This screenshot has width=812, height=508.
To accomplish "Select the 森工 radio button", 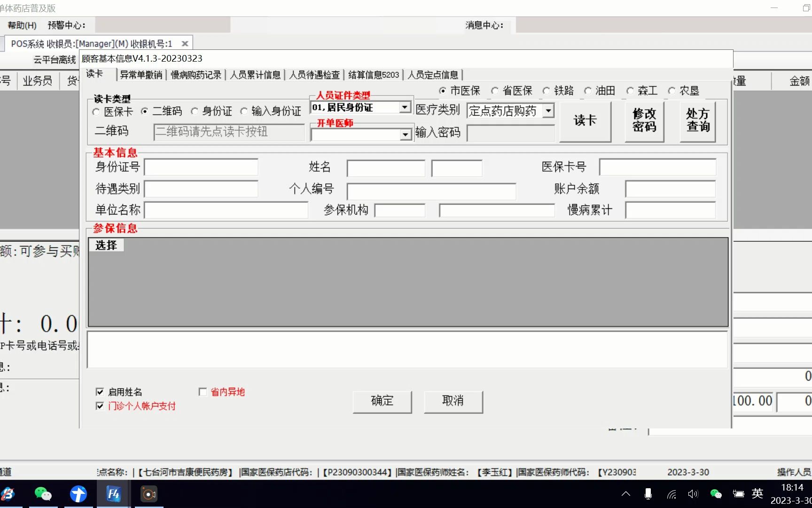I will pyautogui.click(x=630, y=91).
